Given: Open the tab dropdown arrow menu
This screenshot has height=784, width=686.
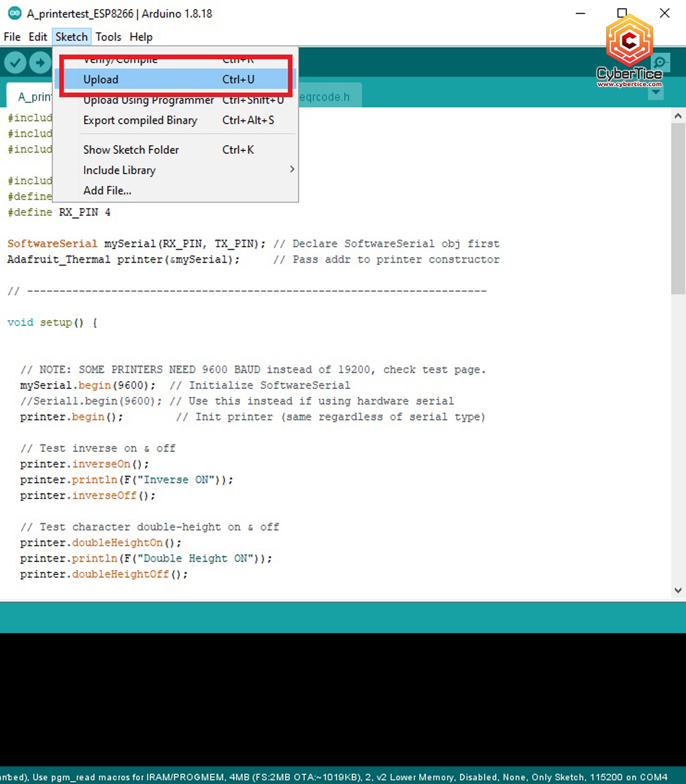Looking at the screenshot, I should (656, 92).
